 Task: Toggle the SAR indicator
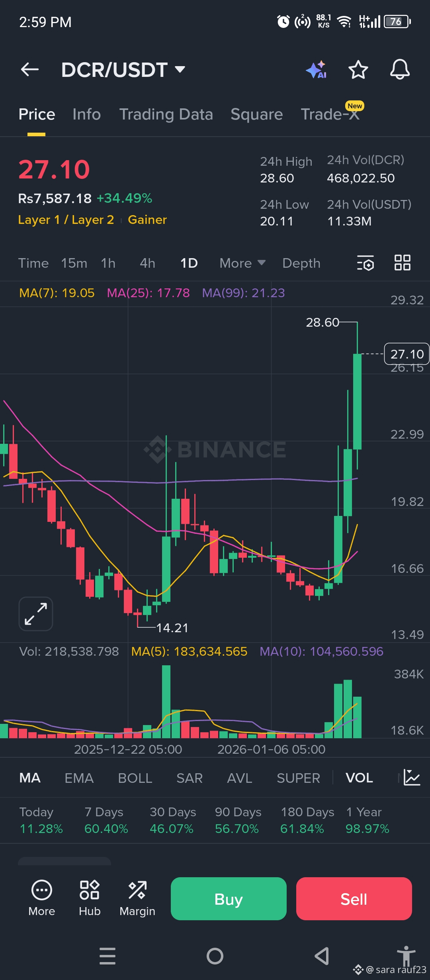click(x=190, y=778)
